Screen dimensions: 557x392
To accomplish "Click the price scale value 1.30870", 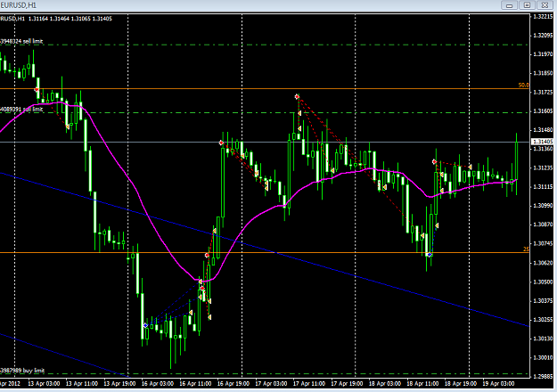I will pos(543,225).
